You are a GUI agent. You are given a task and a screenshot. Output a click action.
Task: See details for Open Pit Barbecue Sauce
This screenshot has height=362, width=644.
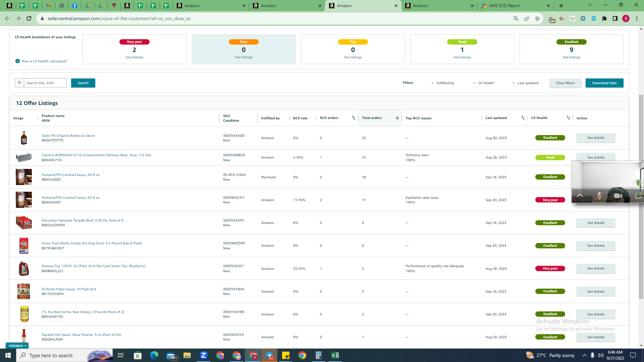point(596,138)
